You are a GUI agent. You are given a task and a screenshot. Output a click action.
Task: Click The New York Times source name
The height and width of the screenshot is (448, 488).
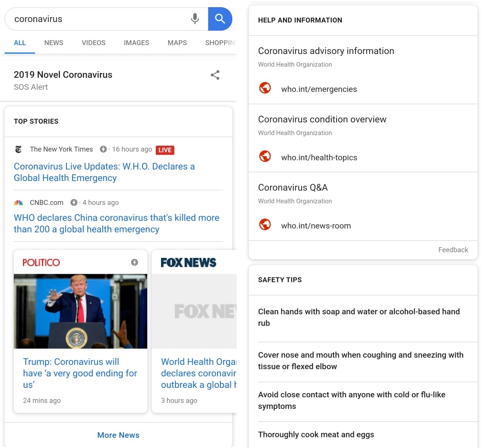coord(61,149)
